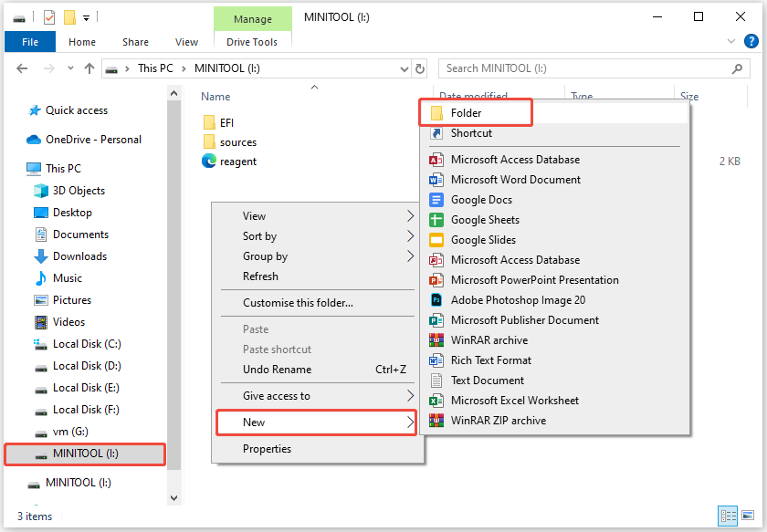Switch to the details view icon in the status bar

728,516
